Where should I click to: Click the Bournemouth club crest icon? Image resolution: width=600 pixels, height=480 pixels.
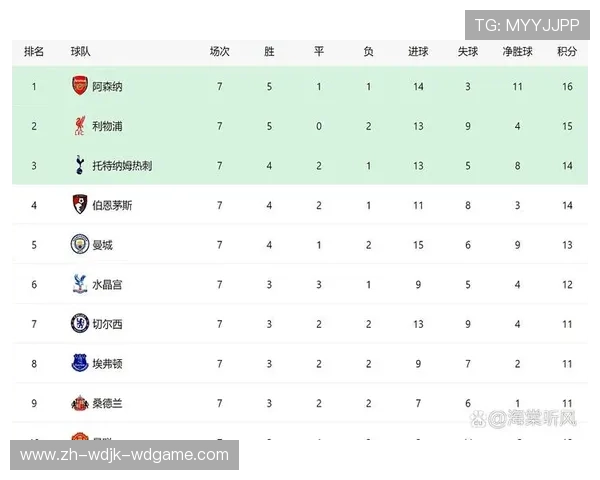coord(80,205)
